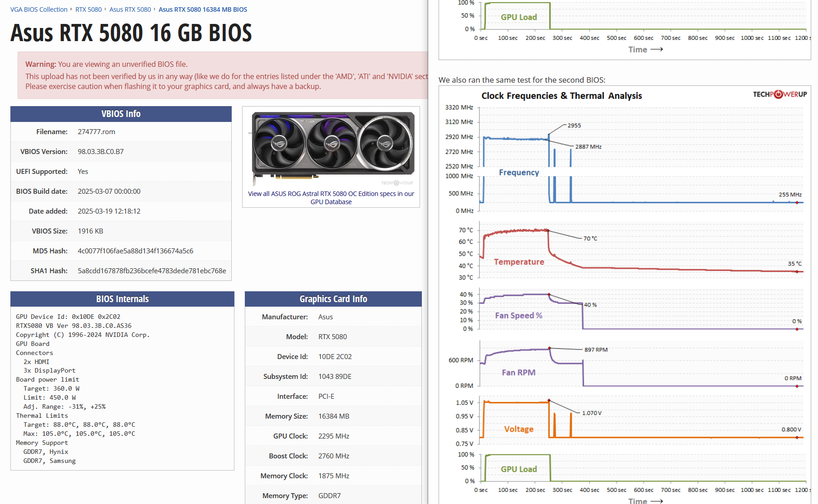Click the NVIDIA Corp. copyright line

[x=83, y=335]
